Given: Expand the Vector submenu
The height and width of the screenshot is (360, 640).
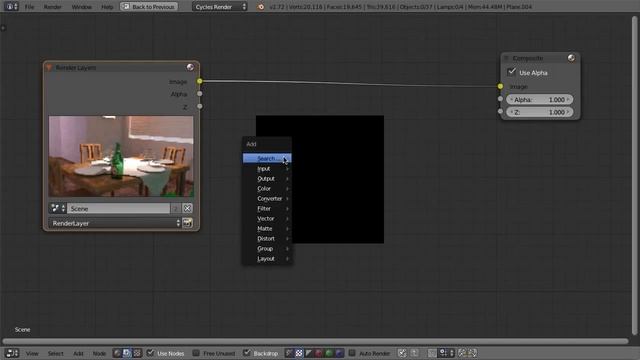Looking at the screenshot, I should 267,219.
